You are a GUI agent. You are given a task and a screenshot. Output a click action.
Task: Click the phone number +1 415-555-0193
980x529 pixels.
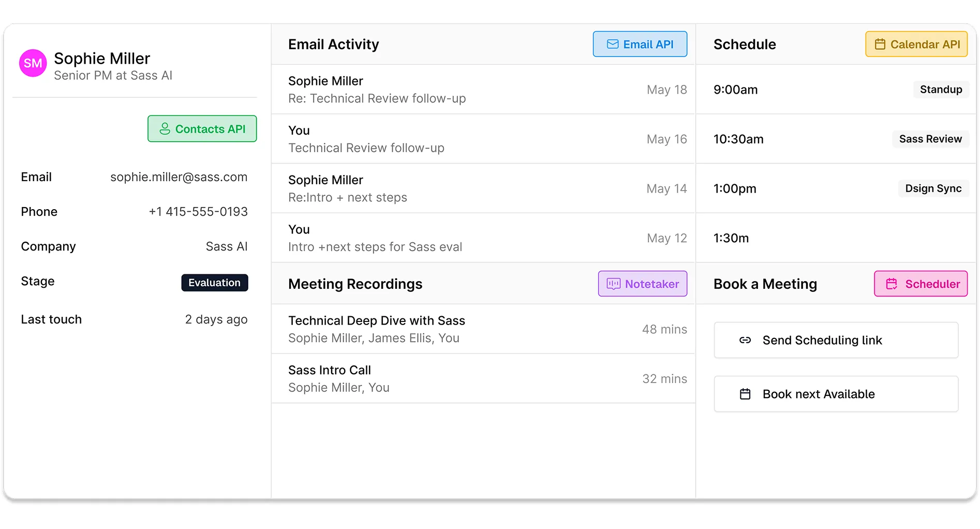[198, 212]
